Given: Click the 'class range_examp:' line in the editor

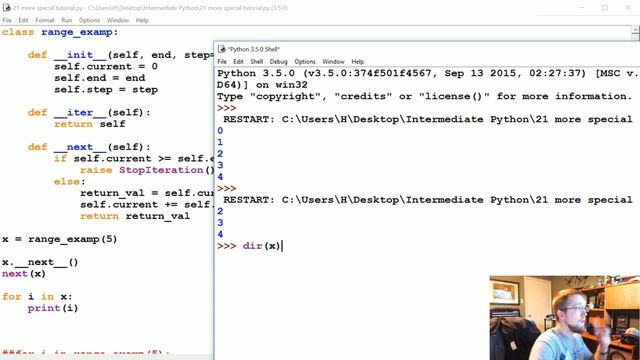Looking at the screenshot, I should [60, 32].
